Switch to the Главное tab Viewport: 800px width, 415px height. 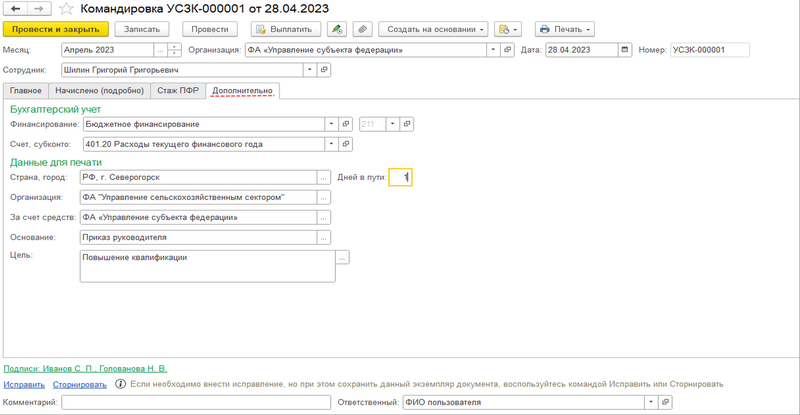point(25,91)
